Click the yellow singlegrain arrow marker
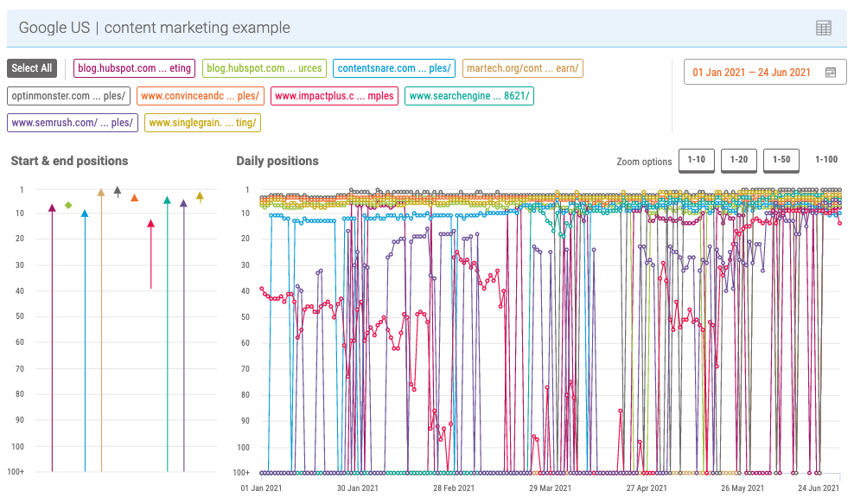Screen dimensions: 854x504 (x=200, y=196)
